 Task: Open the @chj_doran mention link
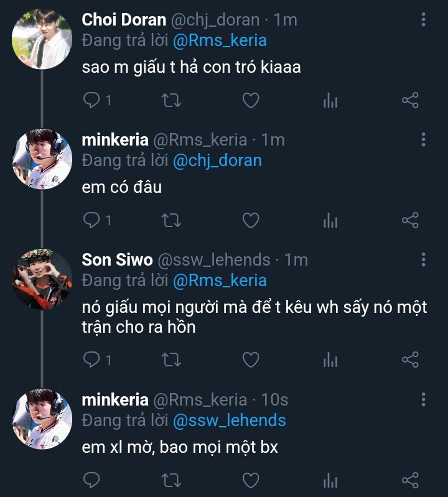point(217,160)
